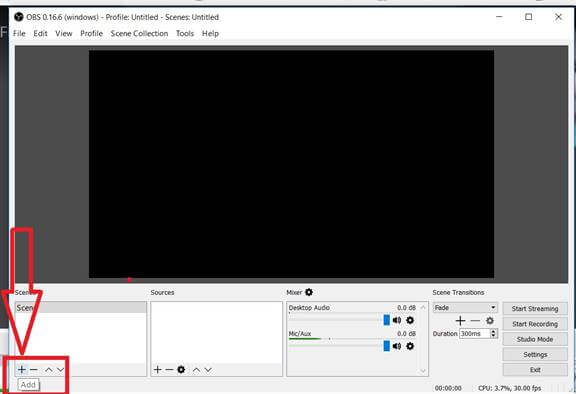Open the Fade transition dropdown
576x394 pixels.
click(465, 308)
